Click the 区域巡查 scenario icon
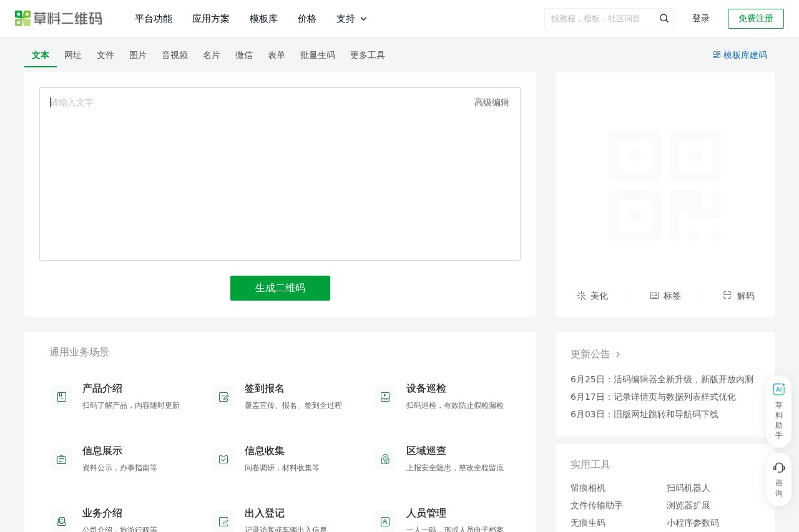Viewport: 799px width, 532px height. tap(385, 459)
